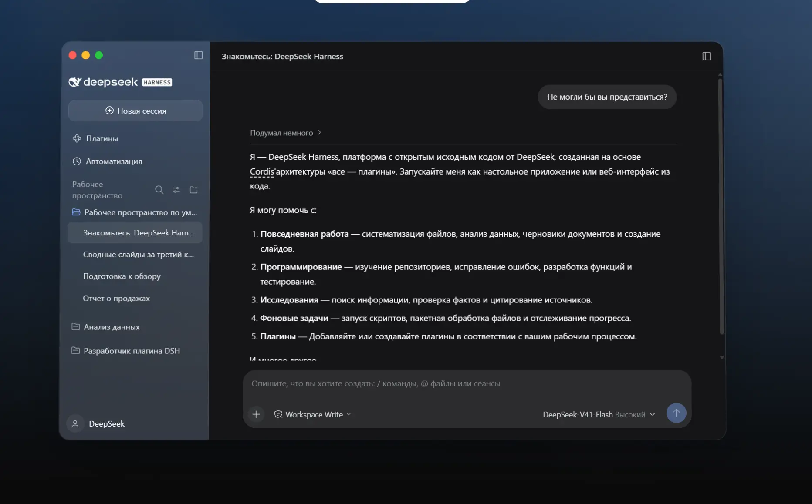Screen dimensions: 812x504
Task: Click the Исследования list item
Action: tap(422, 300)
